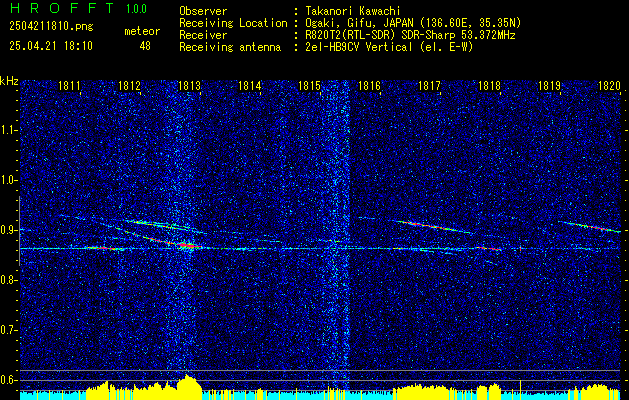The image size is (629, 400).
Task: Click the 1812 time marker
Action: click(x=129, y=85)
